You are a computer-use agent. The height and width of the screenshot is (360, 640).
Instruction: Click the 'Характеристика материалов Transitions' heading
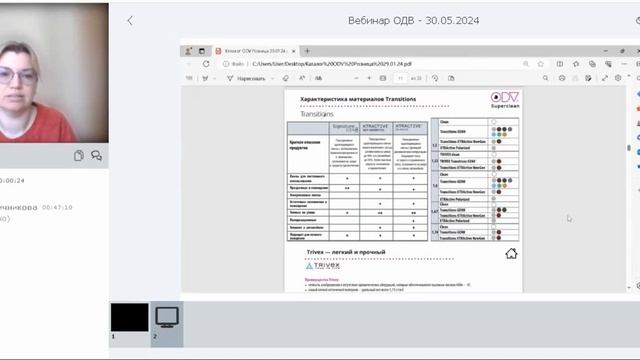coord(358,99)
